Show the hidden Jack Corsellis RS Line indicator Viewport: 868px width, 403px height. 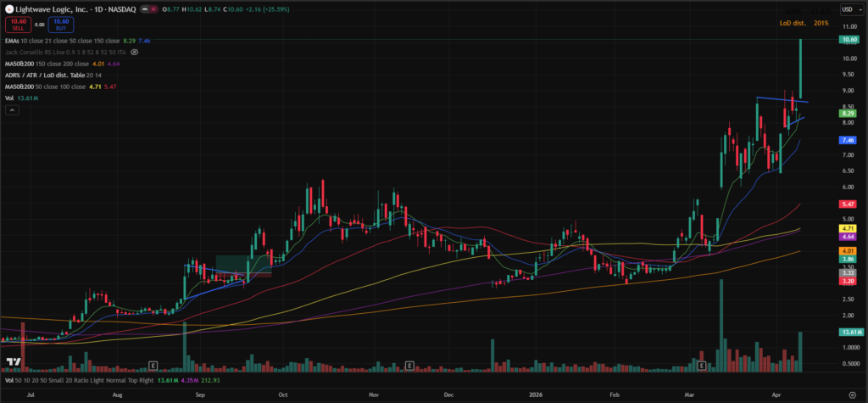[x=134, y=52]
